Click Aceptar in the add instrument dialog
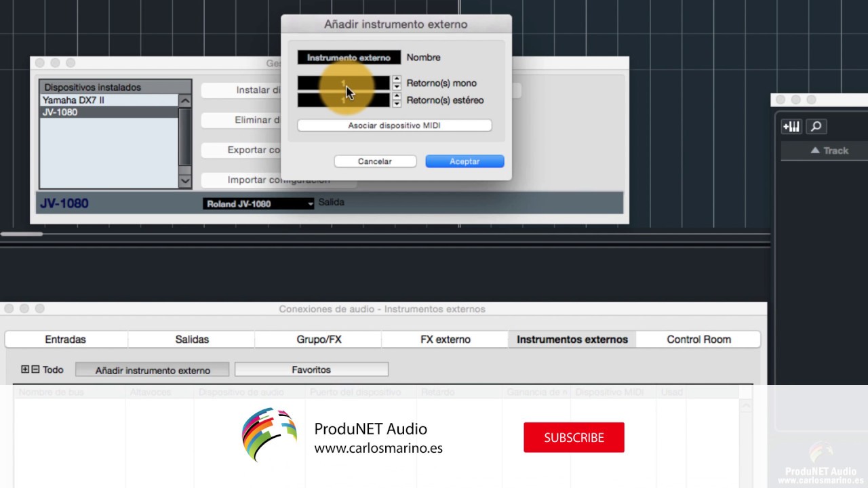 [465, 161]
